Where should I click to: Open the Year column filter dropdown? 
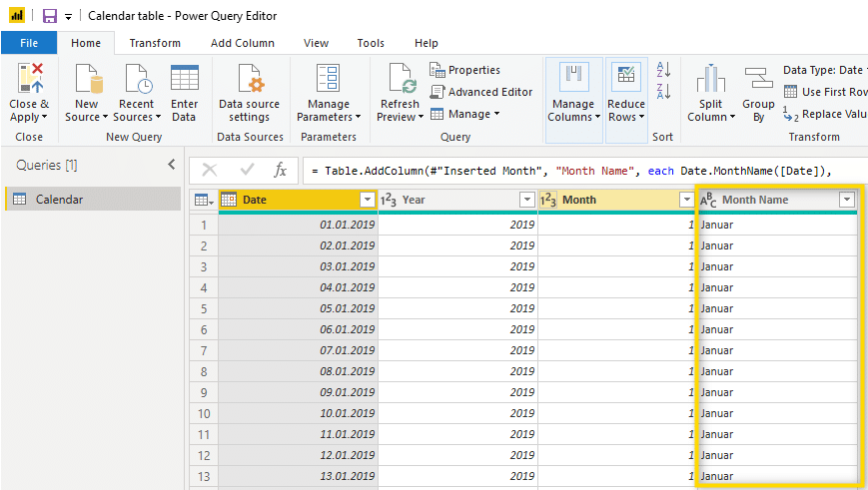526,200
